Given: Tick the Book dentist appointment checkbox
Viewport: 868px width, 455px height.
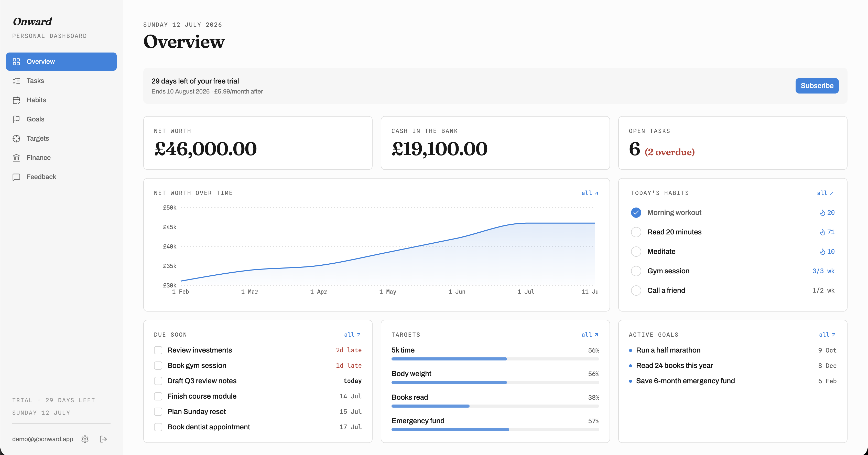Looking at the screenshot, I should click(x=158, y=427).
